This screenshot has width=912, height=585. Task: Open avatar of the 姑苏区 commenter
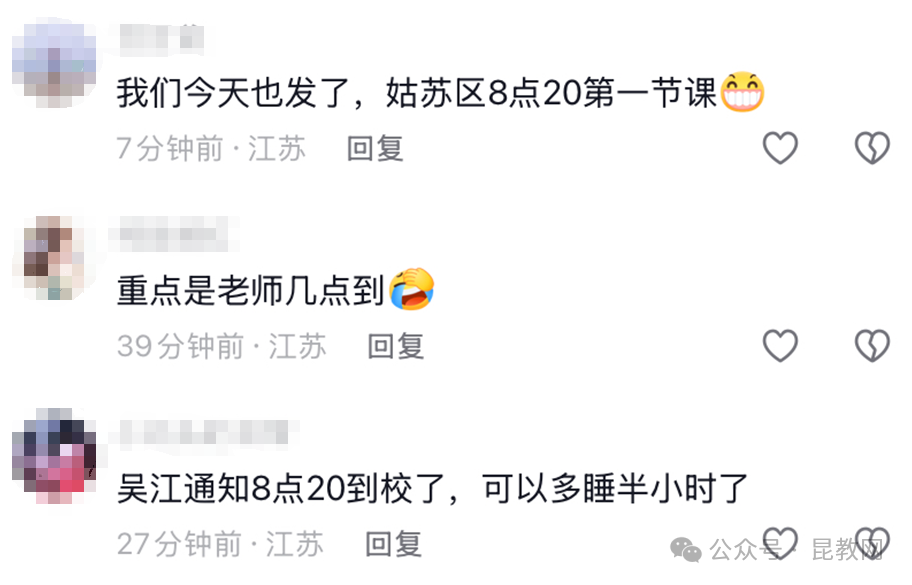point(54,63)
